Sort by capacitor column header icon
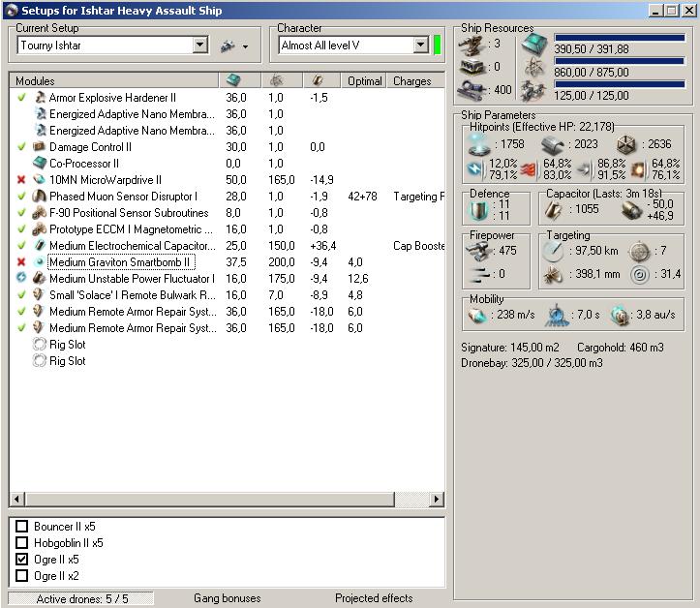 318,80
